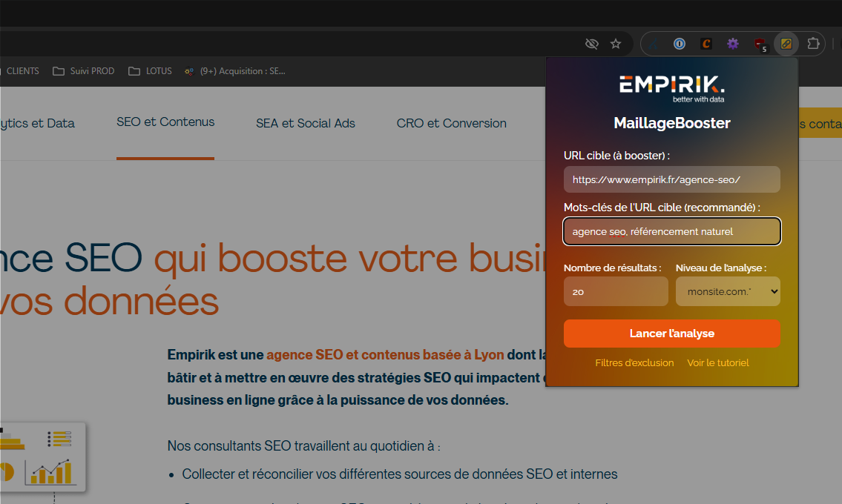Click the MaillageBooster popup title

[672, 123]
